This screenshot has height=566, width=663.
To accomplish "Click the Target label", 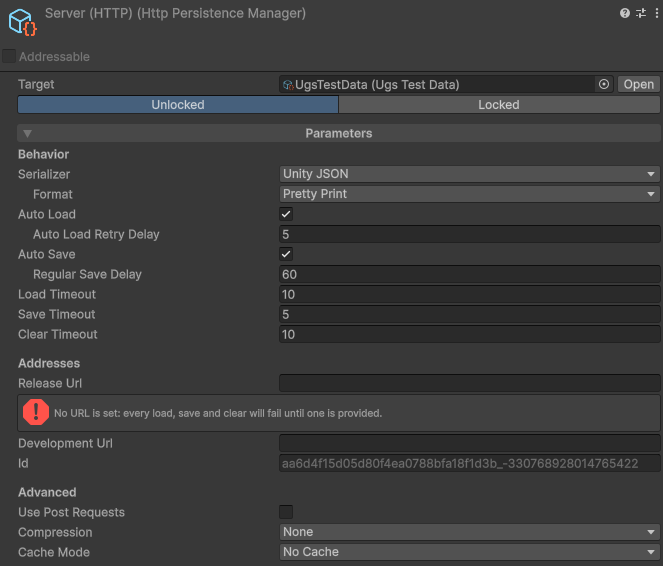I will click(36, 85).
